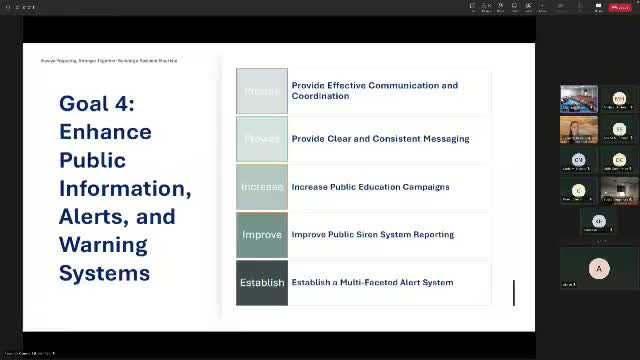The image size is (640, 360).
Task: Click 'Increase Public Education Campaigns' text
Action: (x=370, y=187)
